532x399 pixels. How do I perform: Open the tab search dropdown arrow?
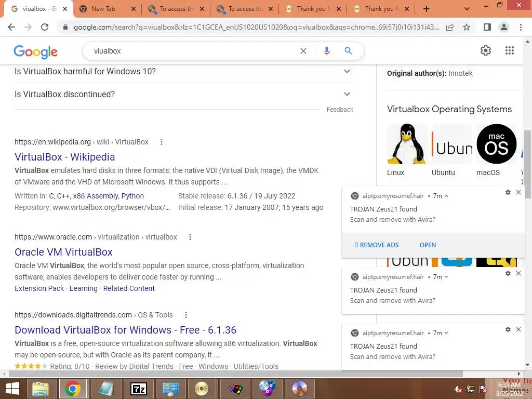[467, 9]
